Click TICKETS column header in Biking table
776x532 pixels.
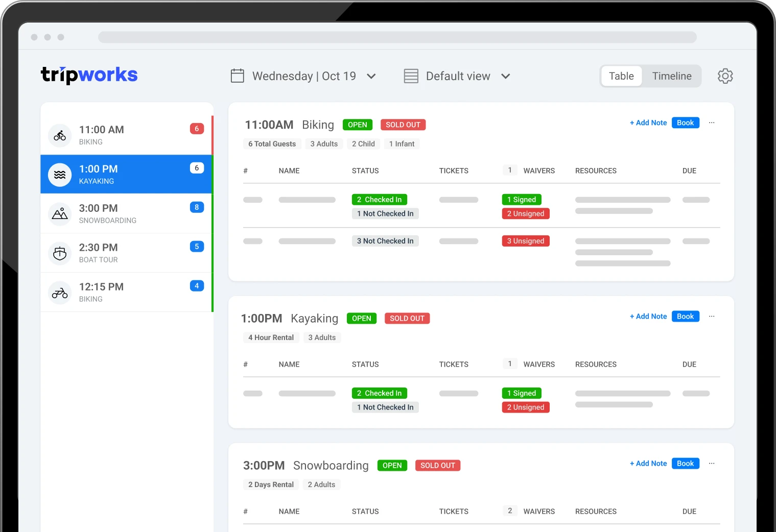454,171
